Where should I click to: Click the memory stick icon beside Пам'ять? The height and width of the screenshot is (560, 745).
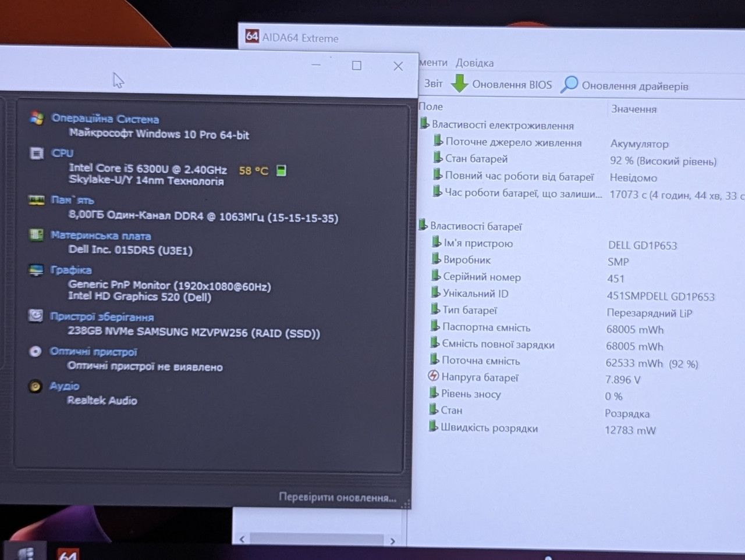(36, 200)
